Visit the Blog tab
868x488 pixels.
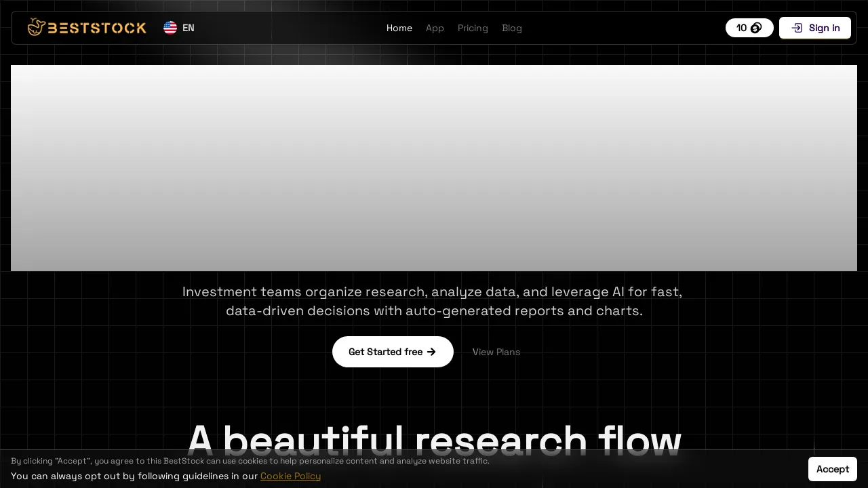tap(512, 28)
